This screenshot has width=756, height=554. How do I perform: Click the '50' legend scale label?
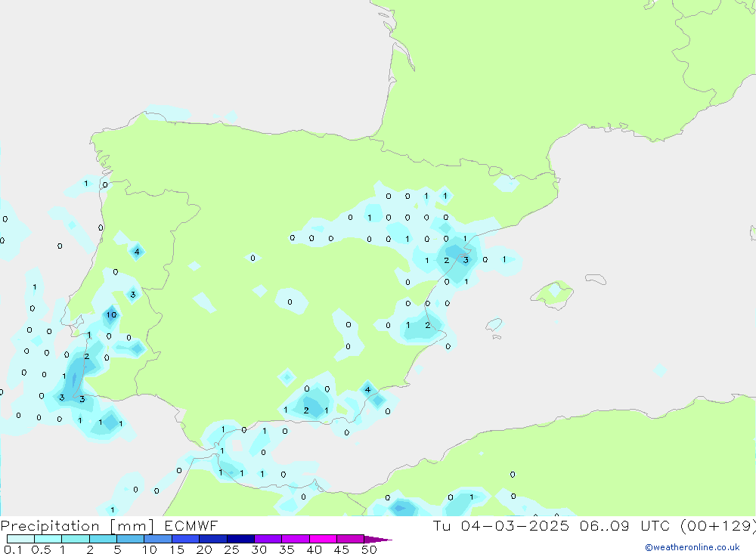[369, 549]
